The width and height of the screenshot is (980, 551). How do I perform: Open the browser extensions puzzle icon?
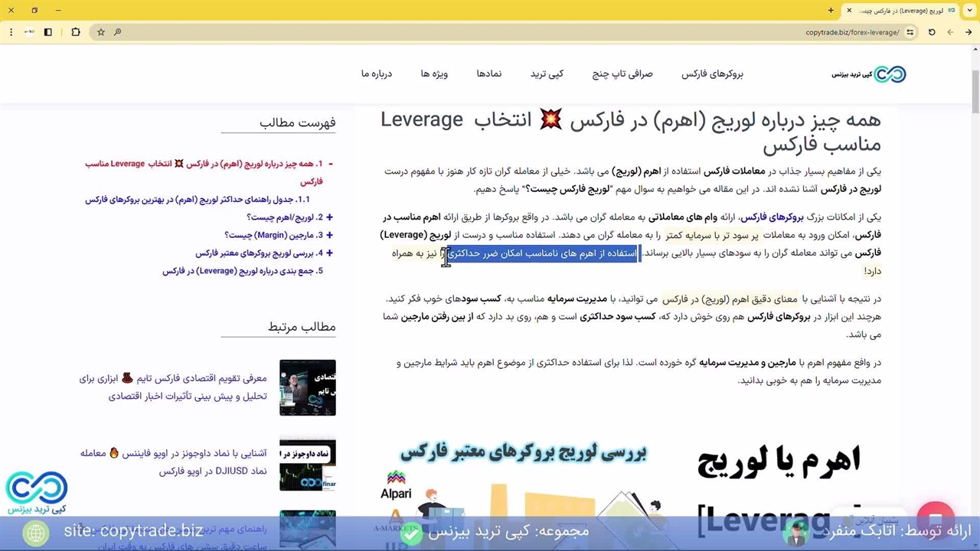[x=75, y=32]
